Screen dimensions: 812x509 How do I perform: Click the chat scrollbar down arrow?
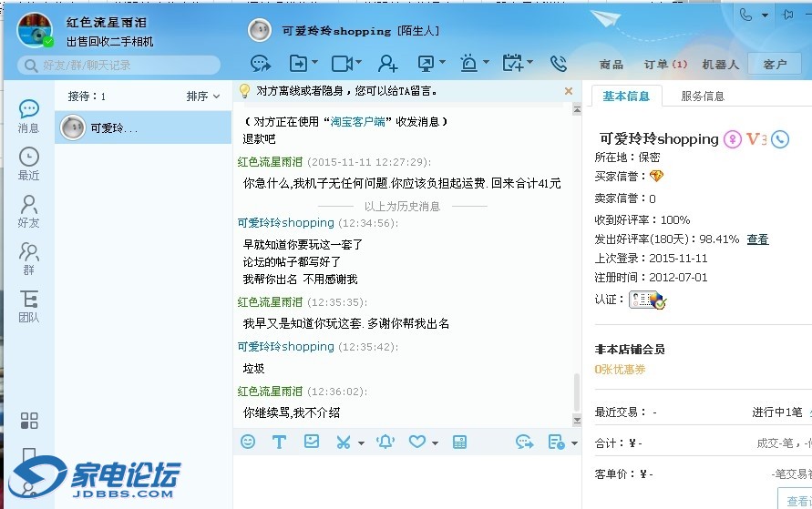tap(577, 420)
